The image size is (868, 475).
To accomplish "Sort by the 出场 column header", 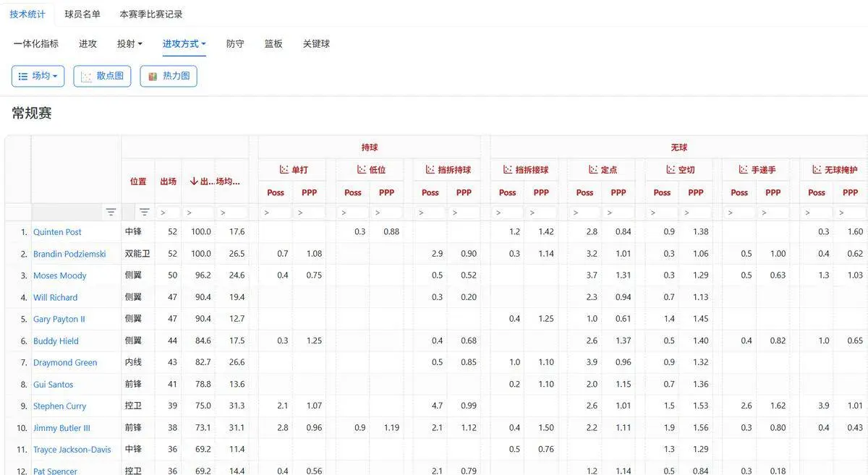I will point(168,181).
